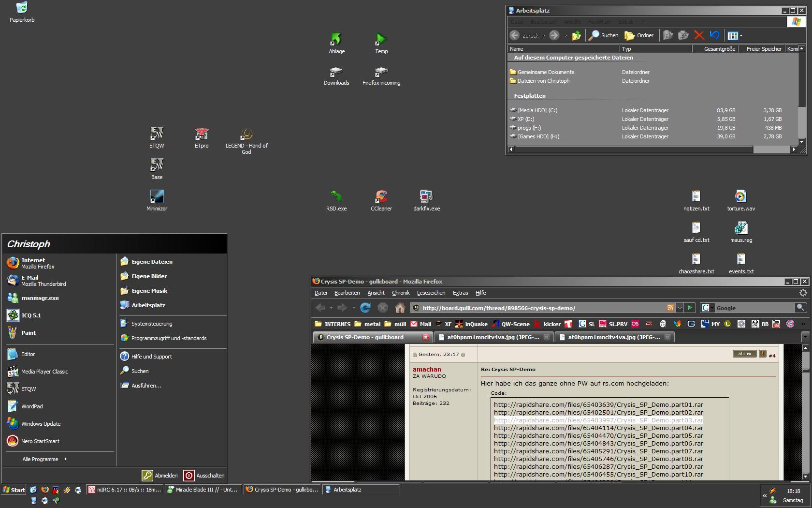Image resolution: width=812 pixels, height=508 pixels.
Task: Open Systemsteuerung from Start menu
Action: click(151, 324)
